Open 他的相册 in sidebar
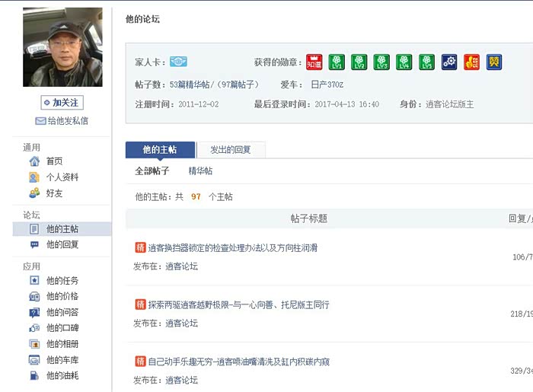Viewport: 533px width, 392px height. pos(62,344)
